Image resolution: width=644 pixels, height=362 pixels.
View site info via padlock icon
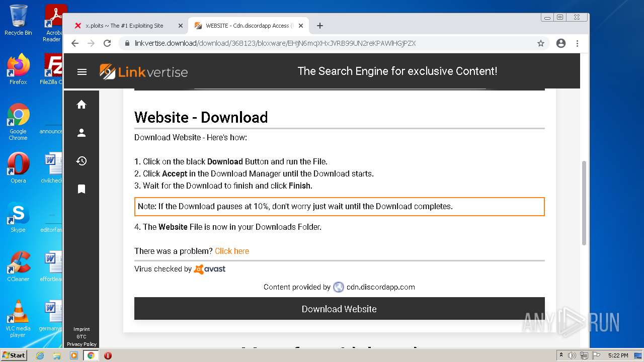tap(127, 43)
